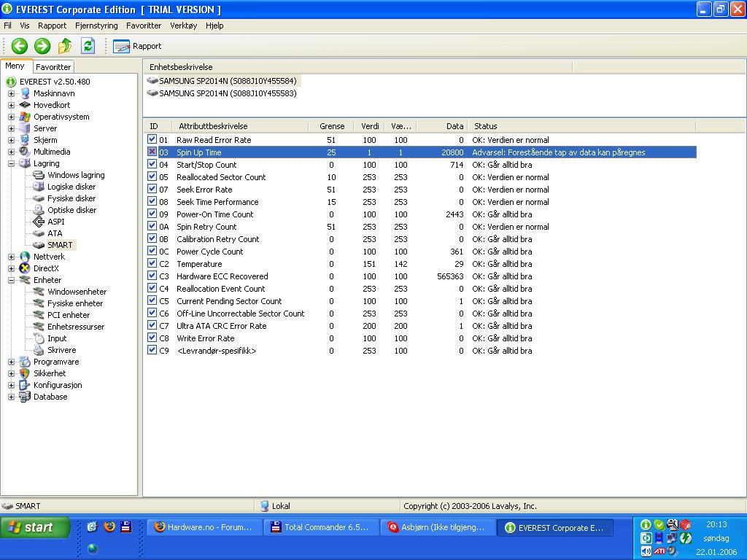Image resolution: width=747 pixels, height=560 pixels.
Task: Click the Konfigurasjon icon
Action: (x=25, y=385)
